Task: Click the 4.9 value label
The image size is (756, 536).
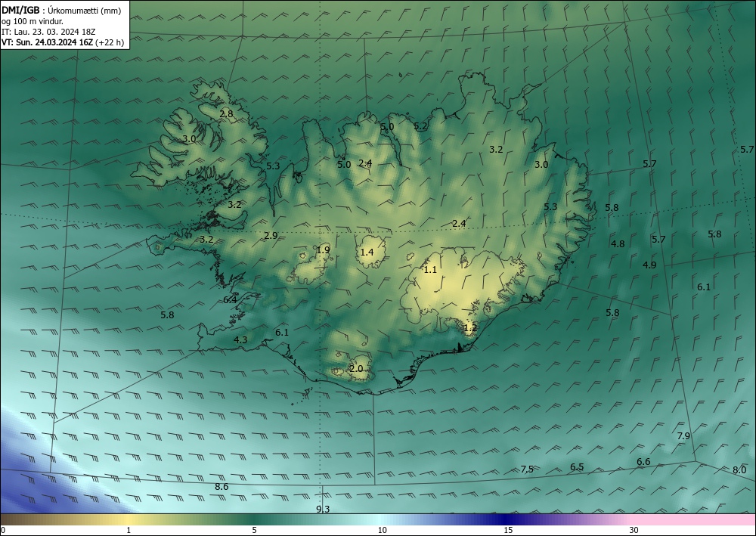Action: pos(649,265)
